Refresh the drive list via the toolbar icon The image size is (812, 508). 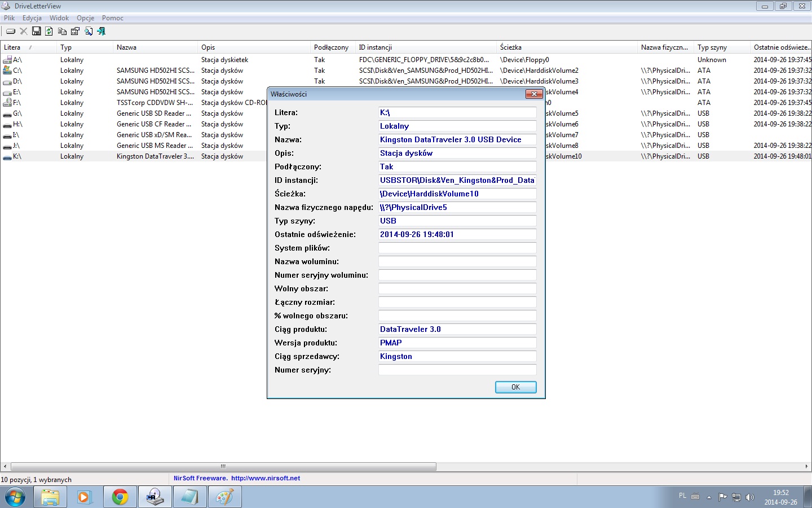49,31
